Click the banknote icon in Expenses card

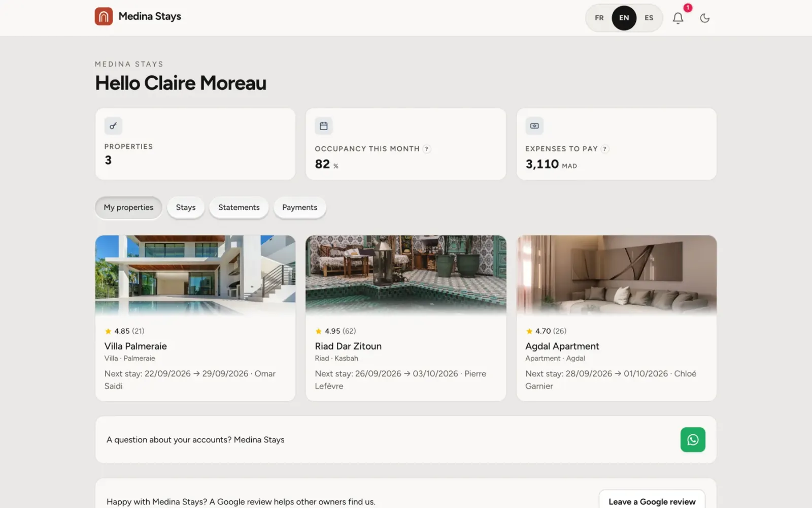click(534, 125)
